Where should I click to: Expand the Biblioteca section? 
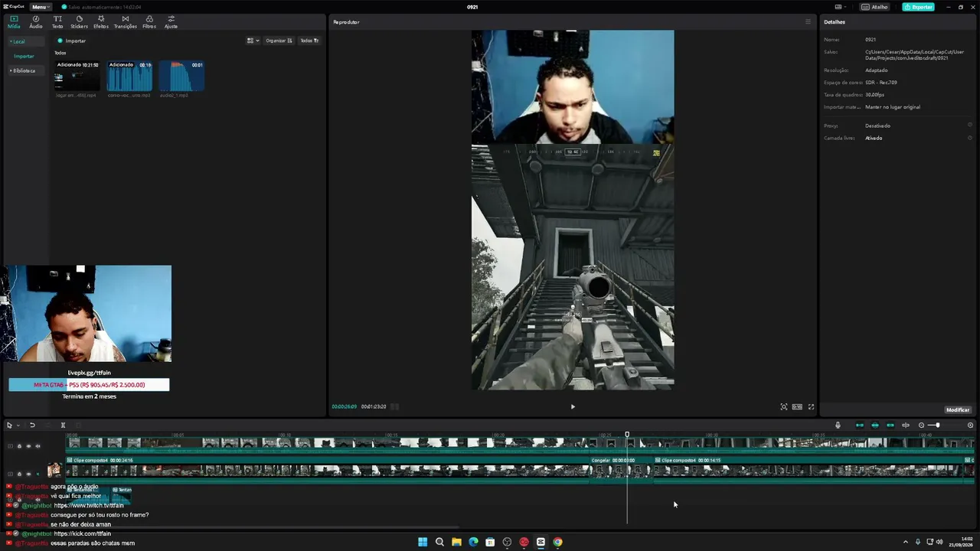[23, 70]
